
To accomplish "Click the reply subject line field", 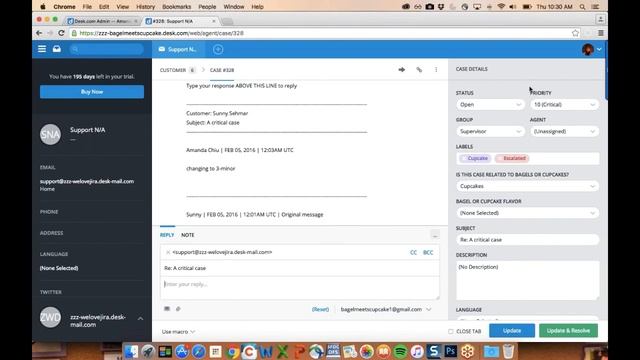I will point(300,268).
